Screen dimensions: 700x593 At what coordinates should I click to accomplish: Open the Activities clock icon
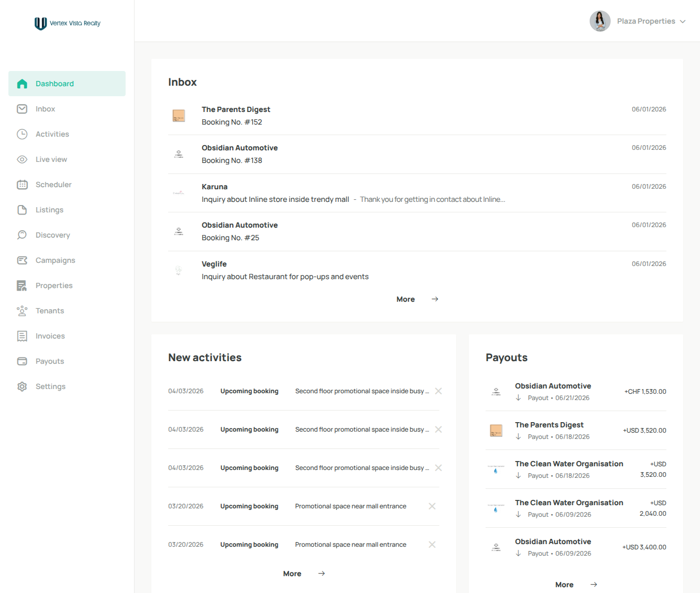click(22, 134)
